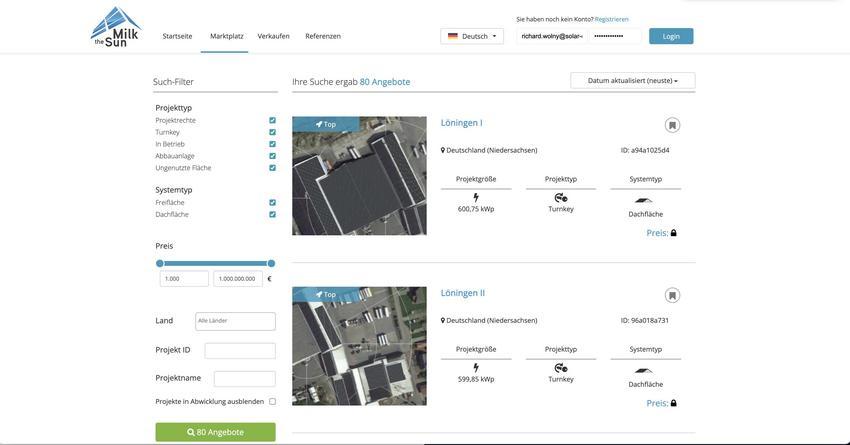Open the Deutsch language dropdown
The width and height of the screenshot is (850, 445).
(x=472, y=36)
